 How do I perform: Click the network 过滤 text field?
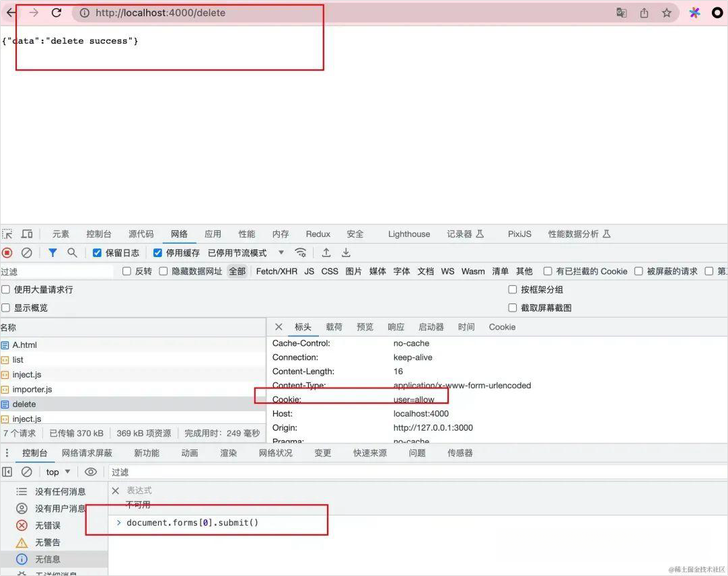(x=57, y=272)
